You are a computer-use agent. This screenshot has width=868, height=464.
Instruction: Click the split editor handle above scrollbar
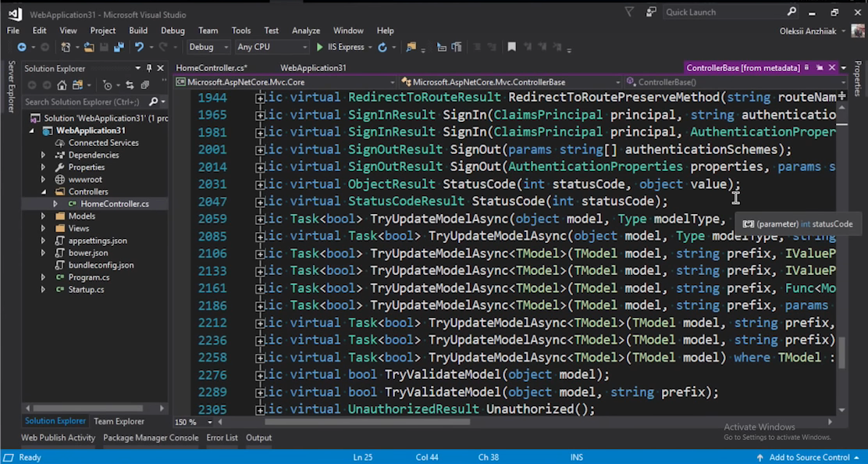pos(842,96)
